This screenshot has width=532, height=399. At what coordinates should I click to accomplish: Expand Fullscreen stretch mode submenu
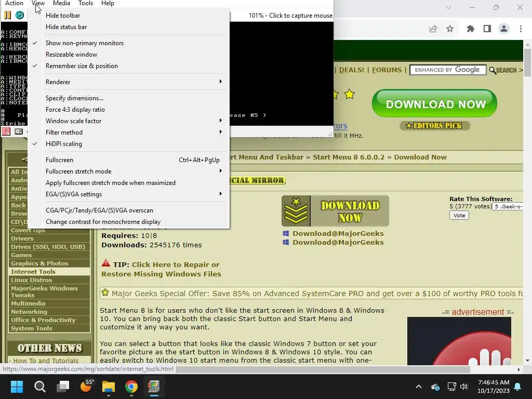pos(129,171)
